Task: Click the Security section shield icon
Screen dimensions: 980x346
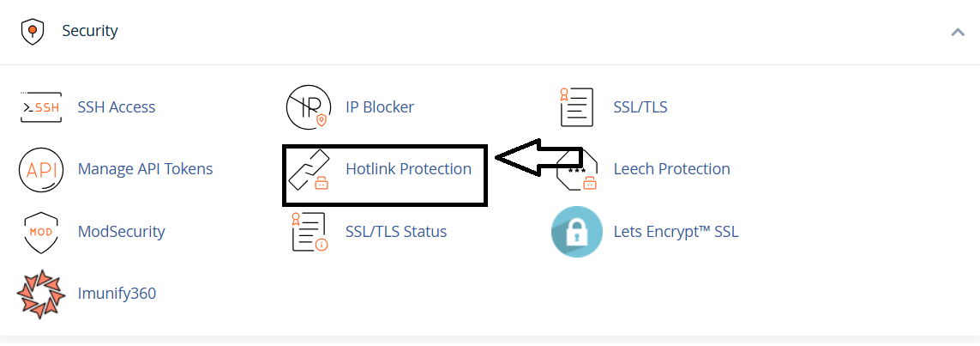Action: pos(32,32)
